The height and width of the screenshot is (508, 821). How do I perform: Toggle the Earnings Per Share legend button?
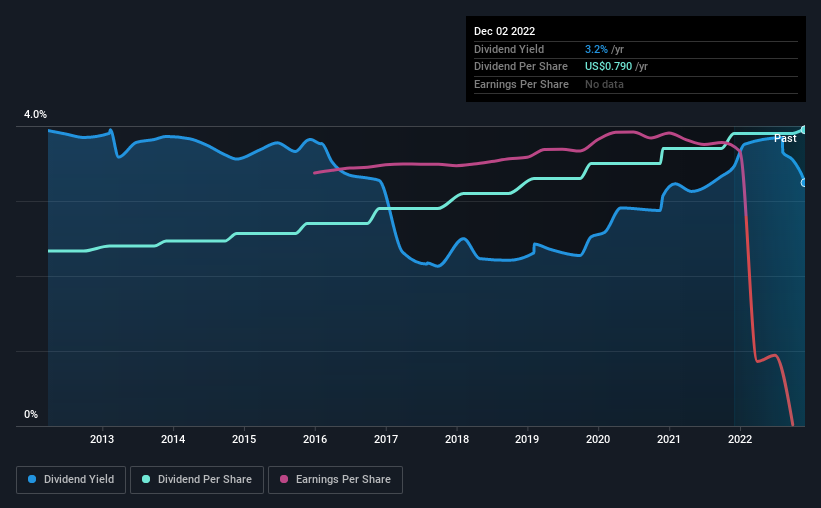click(x=335, y=480)
